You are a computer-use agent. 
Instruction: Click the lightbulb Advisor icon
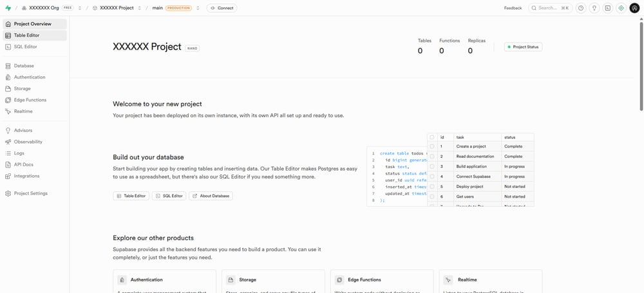[594, 8]
